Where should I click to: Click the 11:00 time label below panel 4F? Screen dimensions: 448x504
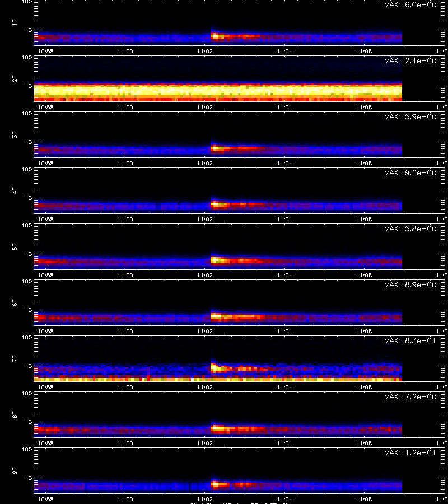(125, 219)
